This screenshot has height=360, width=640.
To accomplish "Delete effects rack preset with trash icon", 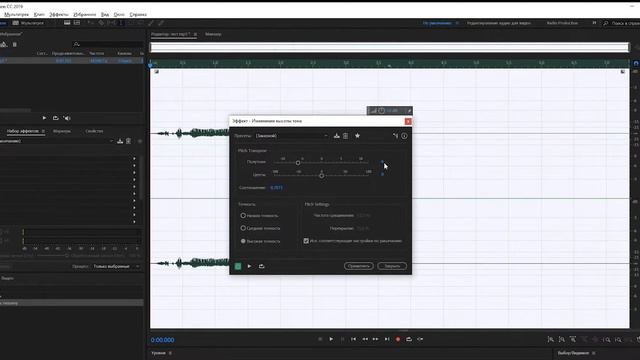I will click(x=129, y=141).
